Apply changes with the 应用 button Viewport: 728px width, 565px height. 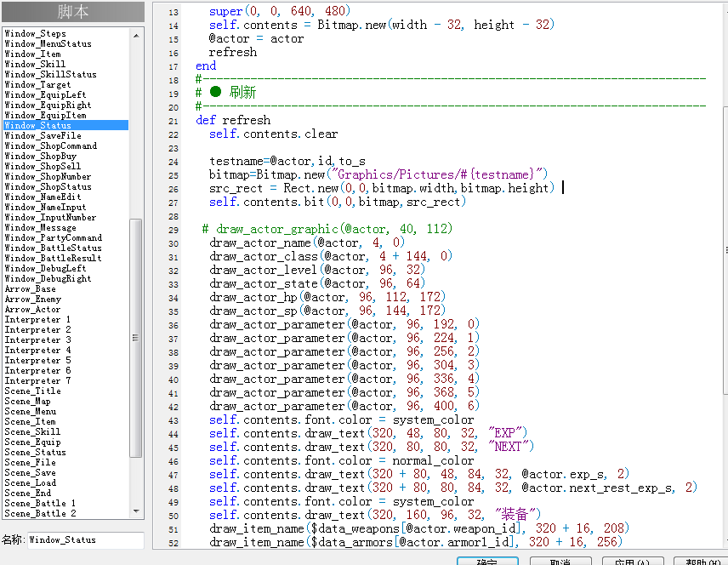633,561
